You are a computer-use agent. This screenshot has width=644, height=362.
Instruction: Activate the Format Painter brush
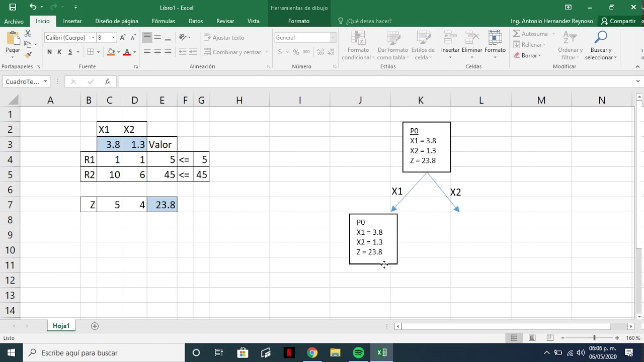tap(28, 55)
